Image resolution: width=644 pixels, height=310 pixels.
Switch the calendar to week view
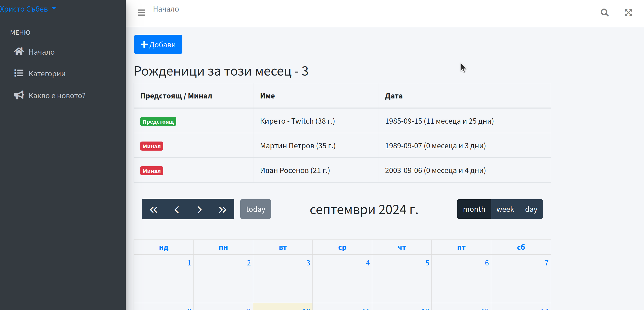(x=505, y=209)
